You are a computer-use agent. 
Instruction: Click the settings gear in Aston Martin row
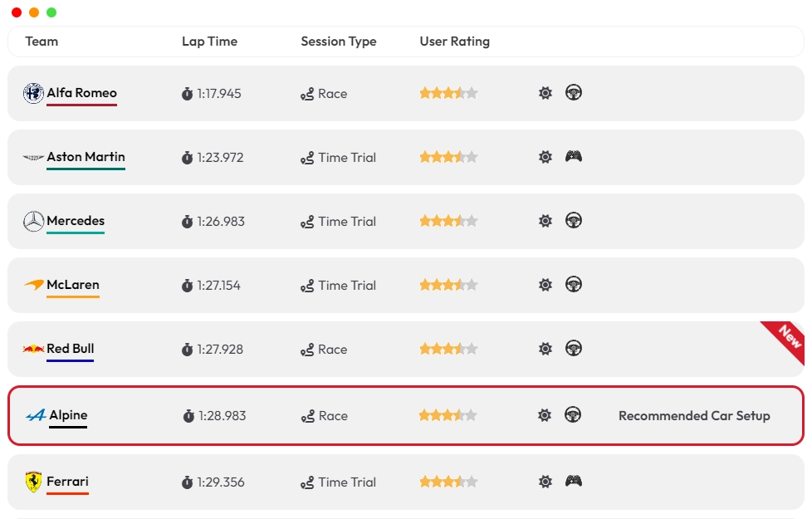[x=545, y=157]
